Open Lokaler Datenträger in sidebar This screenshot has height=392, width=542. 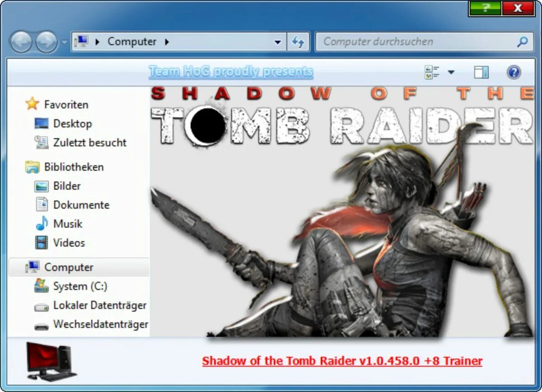[x=100, y=305]
